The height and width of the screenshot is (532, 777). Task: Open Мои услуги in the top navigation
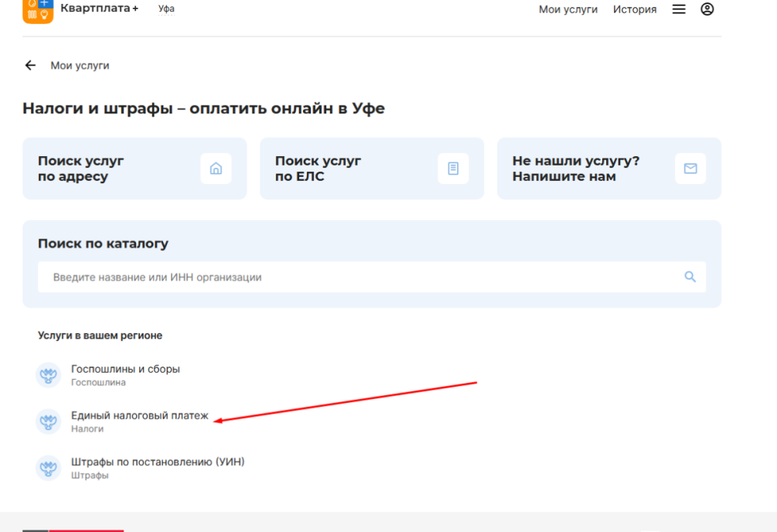[x=568, y=9]
